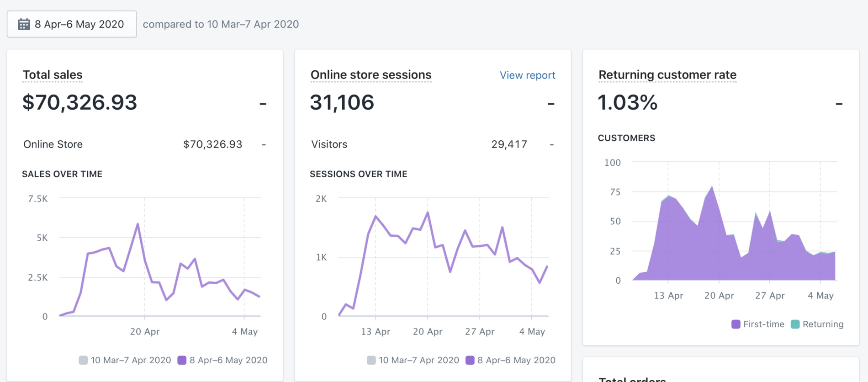The width and height of the screenshot is (868, 382).
Task: Click the 31,106 sessions value
Action: [342, 102]
